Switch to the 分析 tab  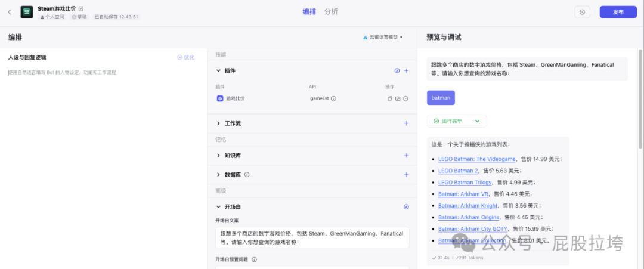coord(330,12)
